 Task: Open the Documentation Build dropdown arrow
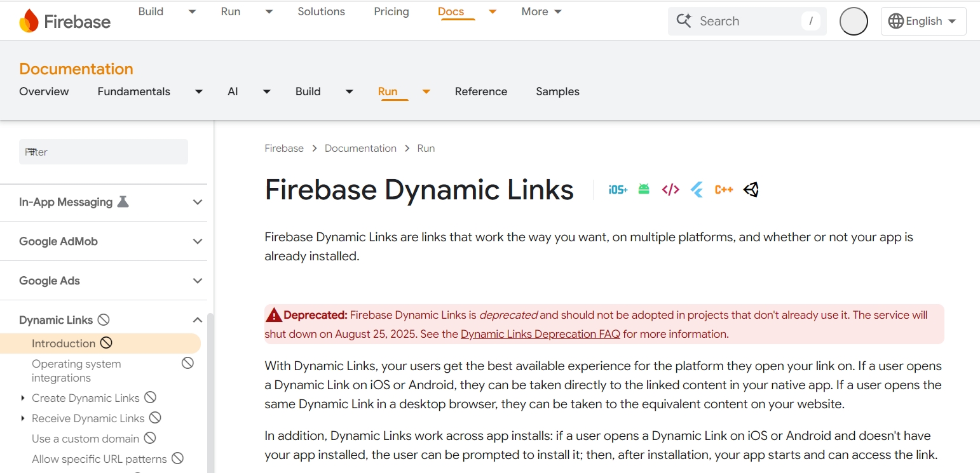tap(350, 91)
